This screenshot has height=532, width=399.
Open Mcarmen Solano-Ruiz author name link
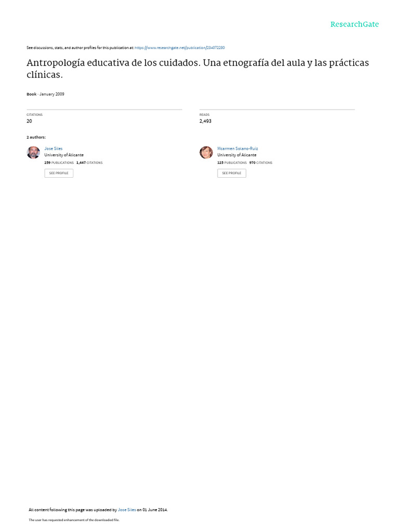tap(237, 149)
